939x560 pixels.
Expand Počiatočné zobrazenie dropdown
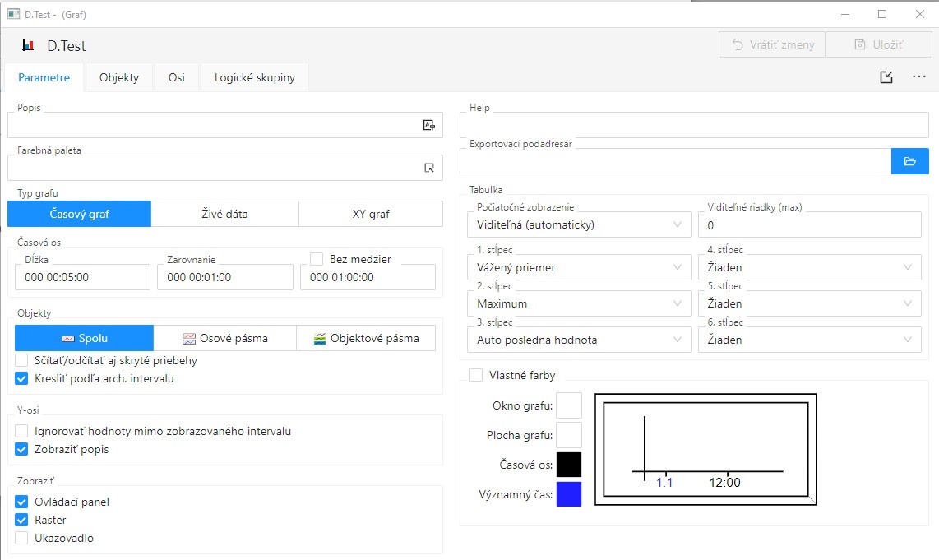pyautogui.click(x=579, y=224)
